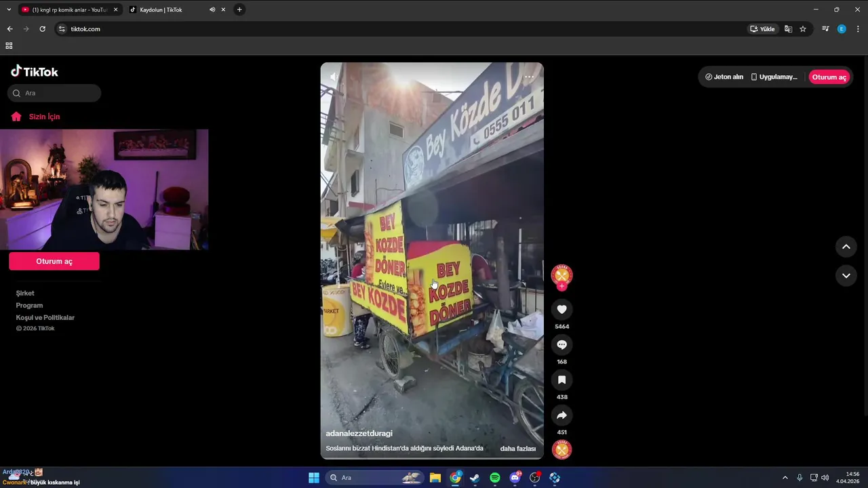Reload the TikTok page

pos(42,29)
